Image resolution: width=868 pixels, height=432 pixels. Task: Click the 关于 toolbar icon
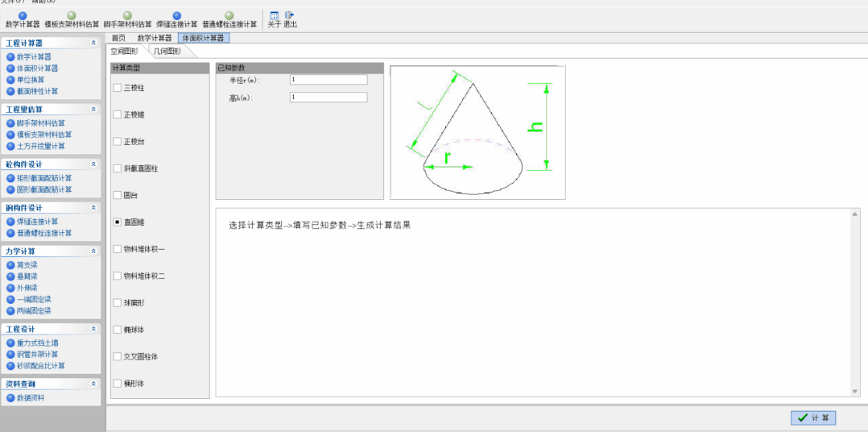point(275,15)
